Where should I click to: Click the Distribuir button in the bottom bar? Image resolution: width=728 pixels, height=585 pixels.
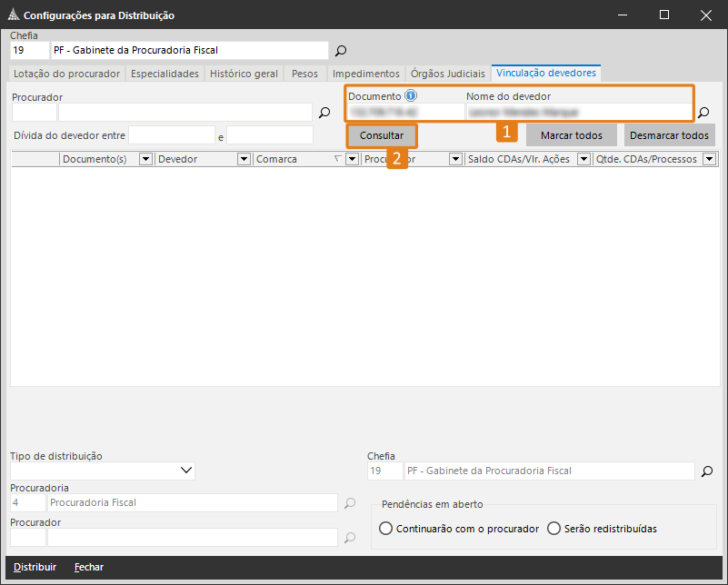[35, 567]
